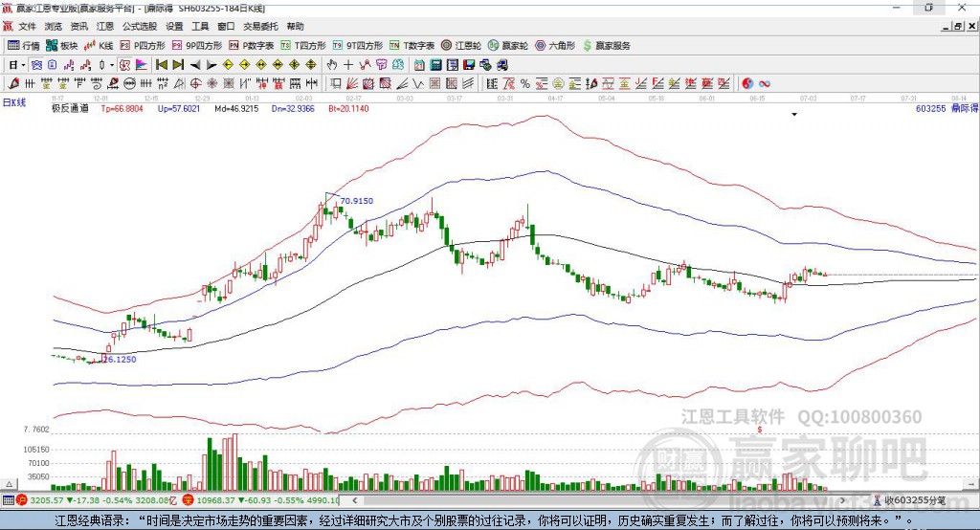Select the zigzag wave line tool
This screenshot has width=980, height=530.
[417, 83]
